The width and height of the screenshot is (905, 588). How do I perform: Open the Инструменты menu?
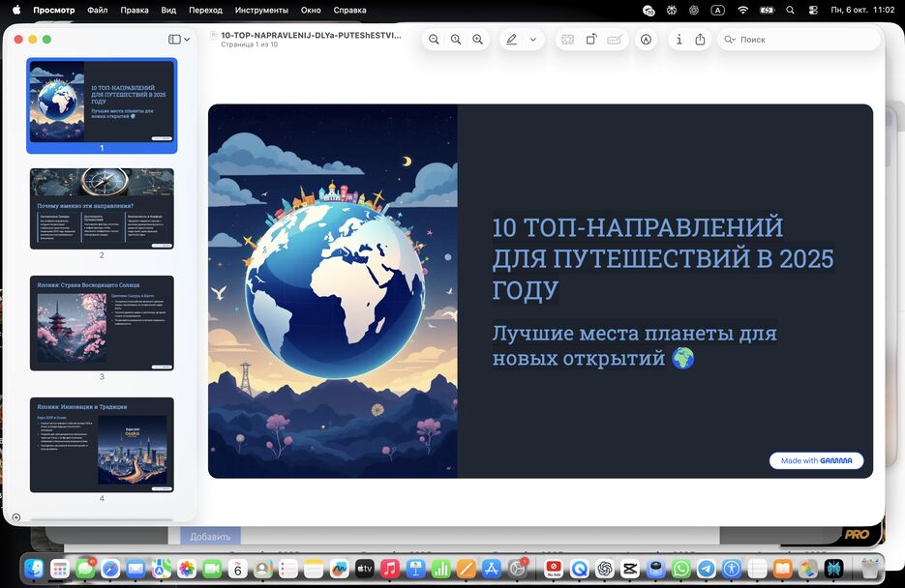tap(260, 10)
